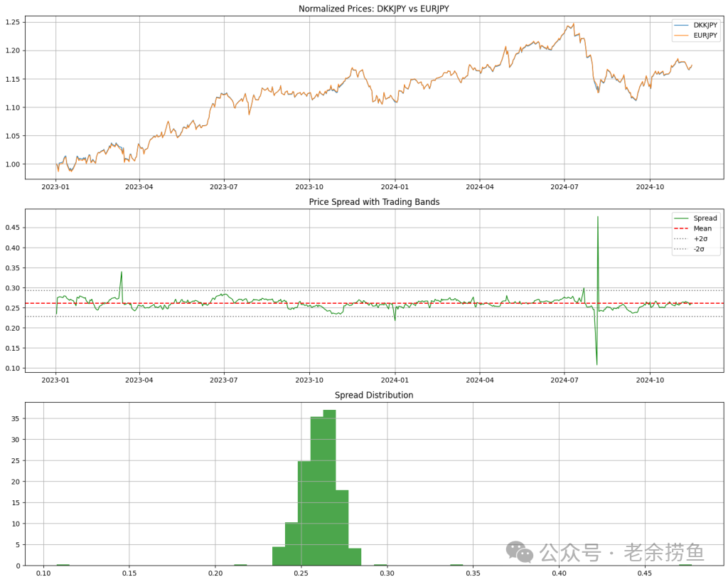Click the EURJPY orange line sample in legend
Screen dimensions: 728x582
coord(681,35)
